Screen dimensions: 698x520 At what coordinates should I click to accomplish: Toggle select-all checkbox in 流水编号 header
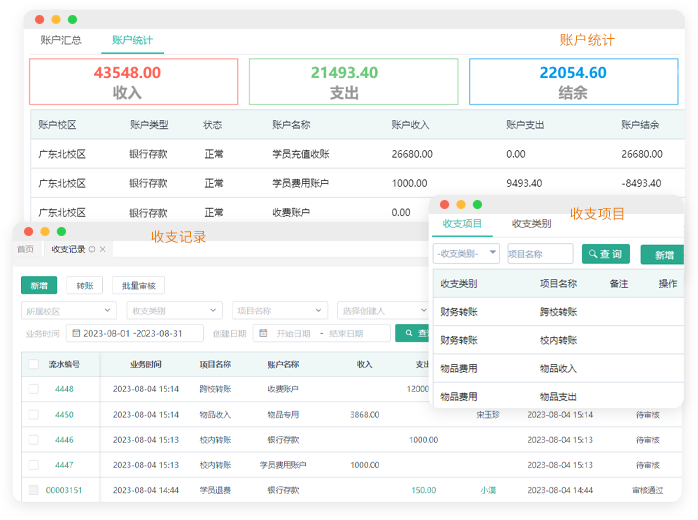pyautogui.click(x=33, y=364)
